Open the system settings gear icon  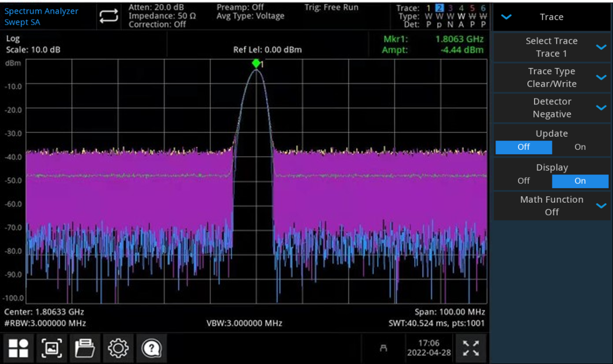tap(118, 348)
